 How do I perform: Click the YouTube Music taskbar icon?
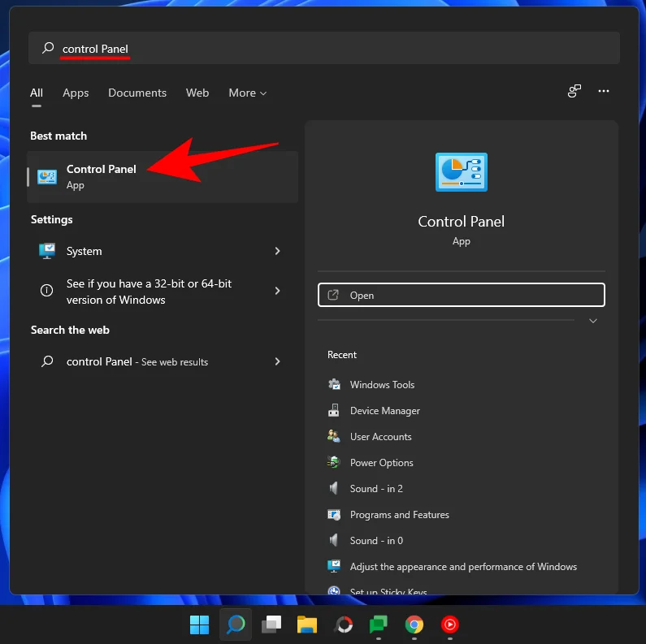click(x=449, y=625)
